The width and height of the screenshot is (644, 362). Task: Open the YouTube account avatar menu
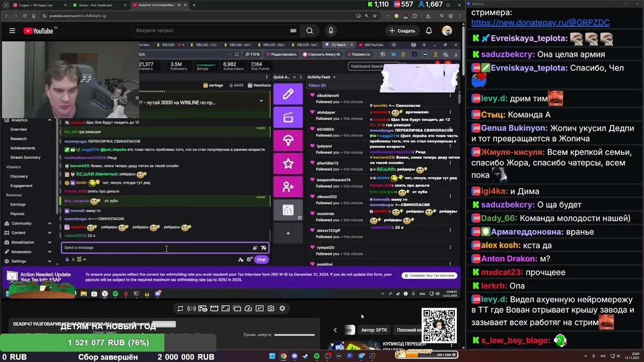(447, 31)
